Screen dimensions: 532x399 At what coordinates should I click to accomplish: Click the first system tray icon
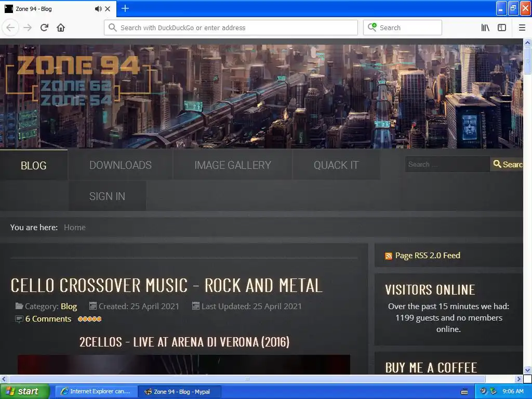click(483, 391)
